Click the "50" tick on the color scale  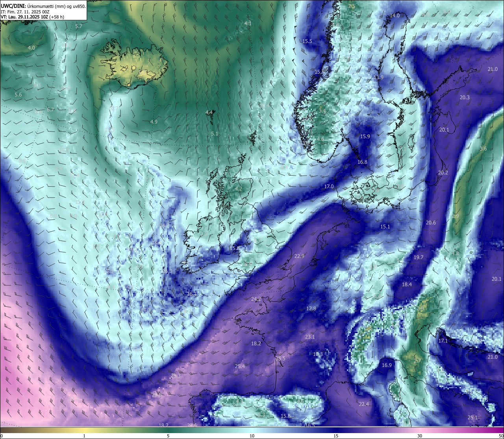pyautogui.click(x=501, y=436)
